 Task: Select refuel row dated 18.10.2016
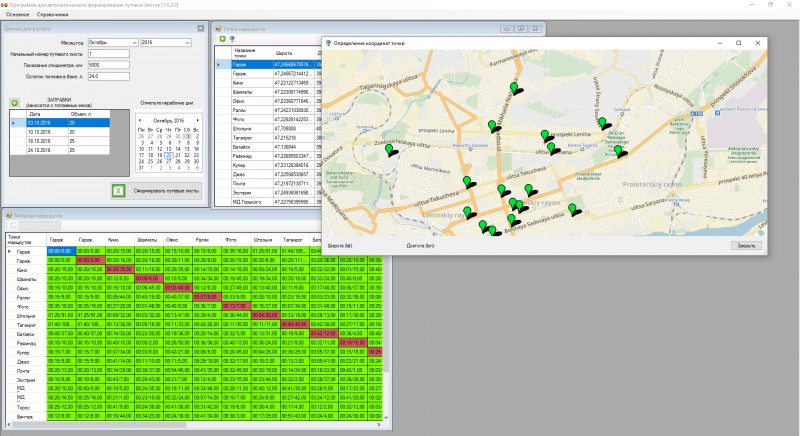tap(59, 141)
